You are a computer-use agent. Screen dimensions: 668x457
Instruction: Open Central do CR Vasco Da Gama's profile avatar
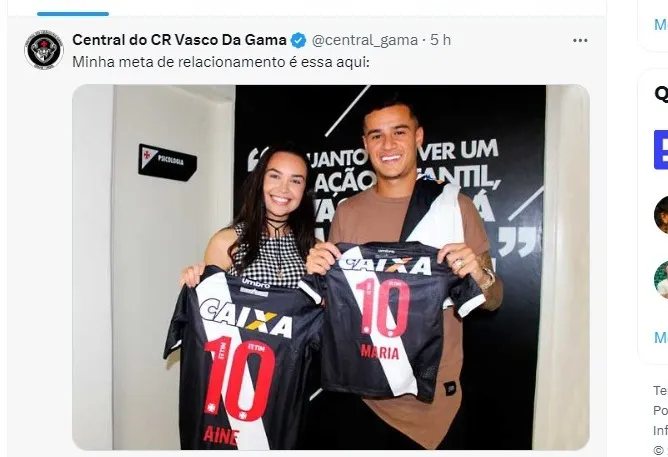[44, 49]
